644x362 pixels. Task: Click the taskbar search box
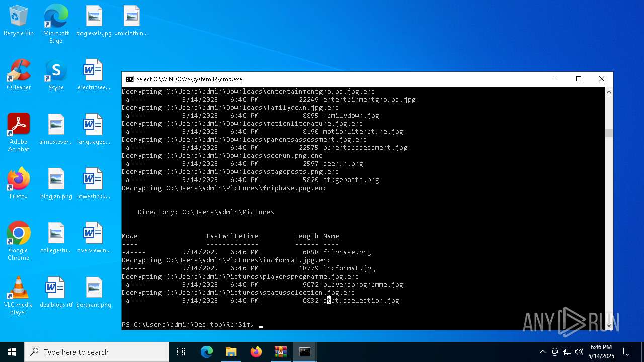pyautogui.click(x=97, y=352)
